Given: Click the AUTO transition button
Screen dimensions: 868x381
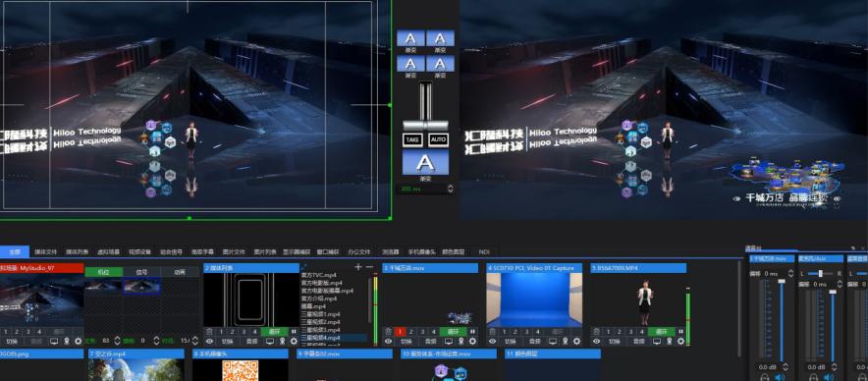Looking at the screenshot, I should tap(439, 140).
